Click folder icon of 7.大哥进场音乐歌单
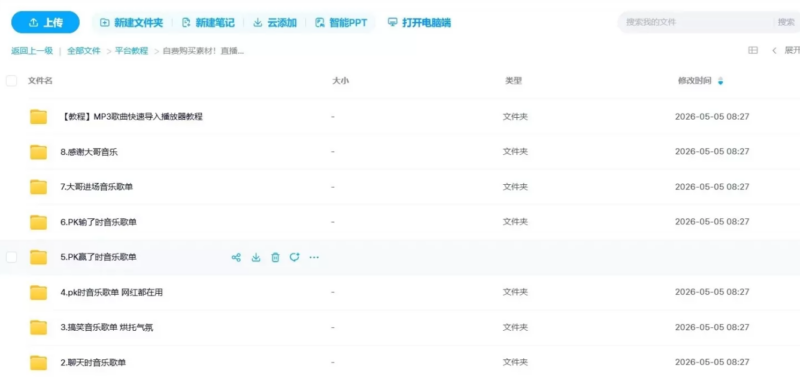Image resolution: width=800 pixels, height=378 pixels. coord(38,187)
